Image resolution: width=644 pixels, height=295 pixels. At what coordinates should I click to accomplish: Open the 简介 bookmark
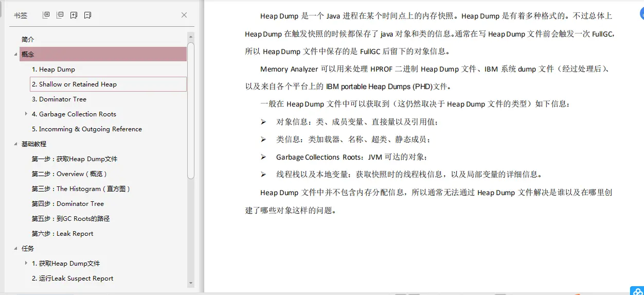(28, 39)
